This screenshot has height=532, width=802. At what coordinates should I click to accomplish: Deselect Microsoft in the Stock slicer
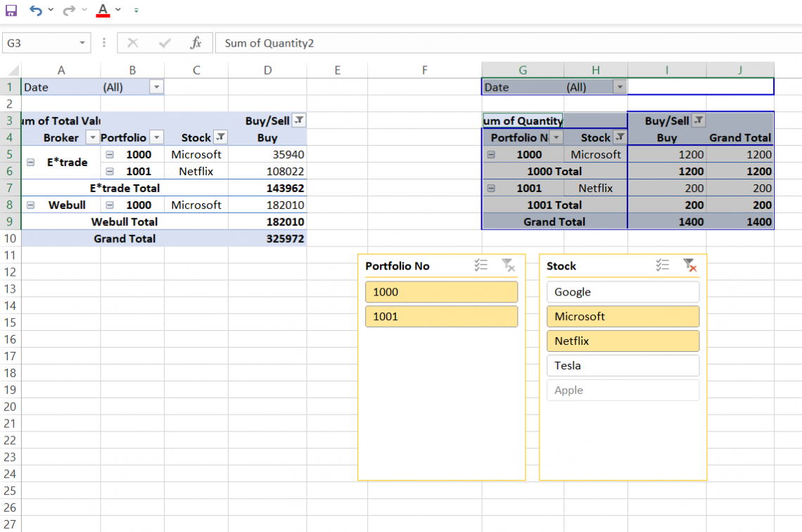click(x=623, y=316)
